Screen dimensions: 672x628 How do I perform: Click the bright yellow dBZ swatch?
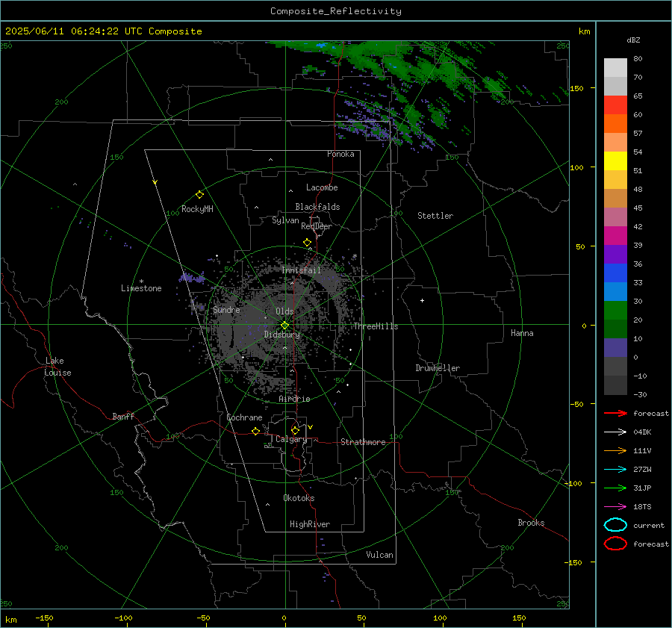[615, 161]
